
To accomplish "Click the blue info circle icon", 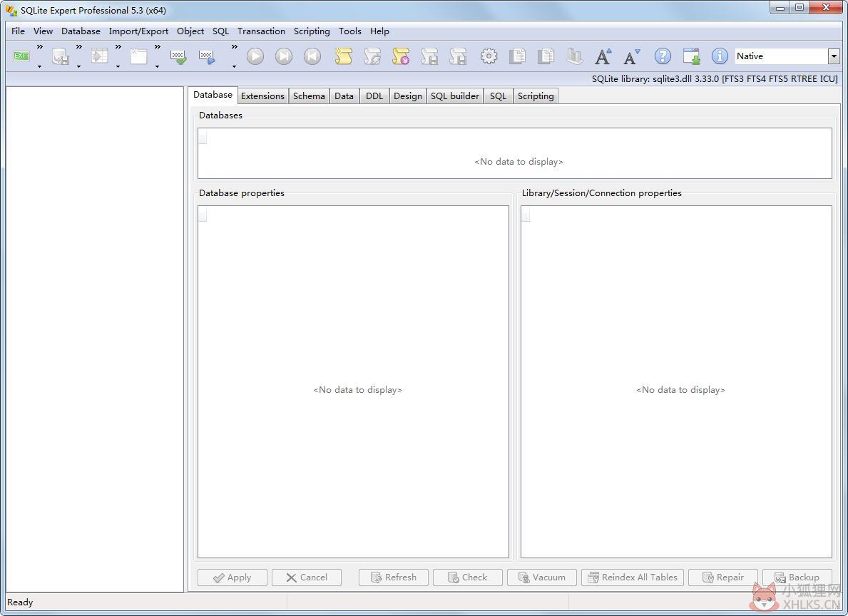I will [x=720, y=56].
